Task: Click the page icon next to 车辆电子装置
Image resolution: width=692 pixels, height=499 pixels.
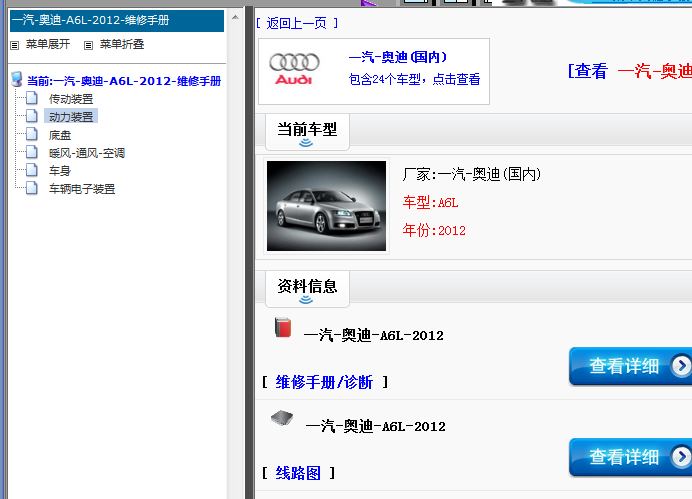Action: click(x=32, y=188)
